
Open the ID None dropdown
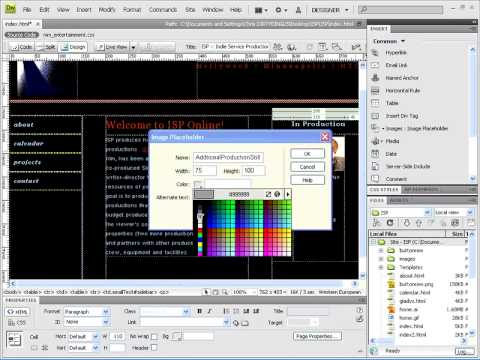(x=87, y=322)
